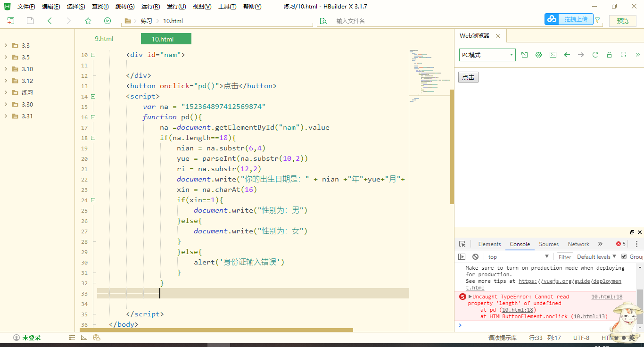Expand the 练习 folder
644x347 pixels.
(6, 92)
